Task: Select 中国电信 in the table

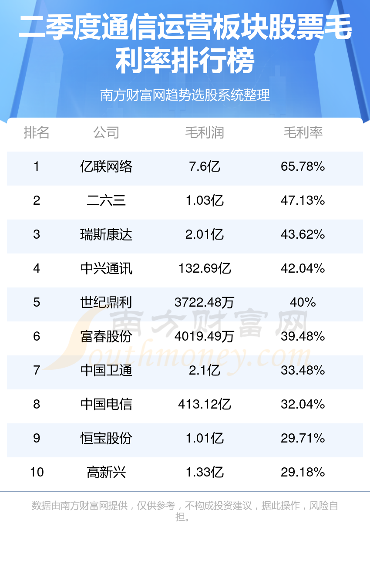Action: [x=106, y=404]
